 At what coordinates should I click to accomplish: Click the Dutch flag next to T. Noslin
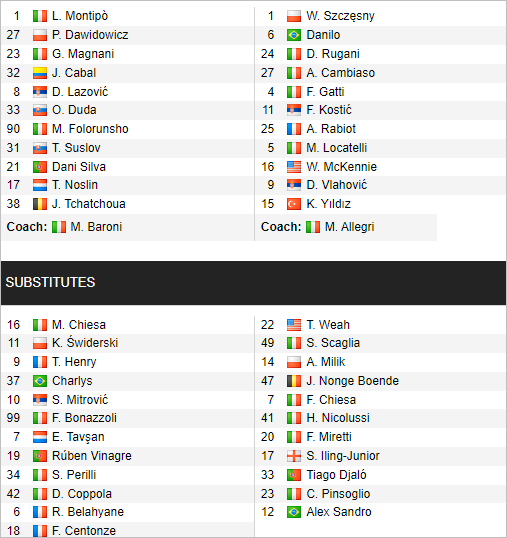coord(40,185)
